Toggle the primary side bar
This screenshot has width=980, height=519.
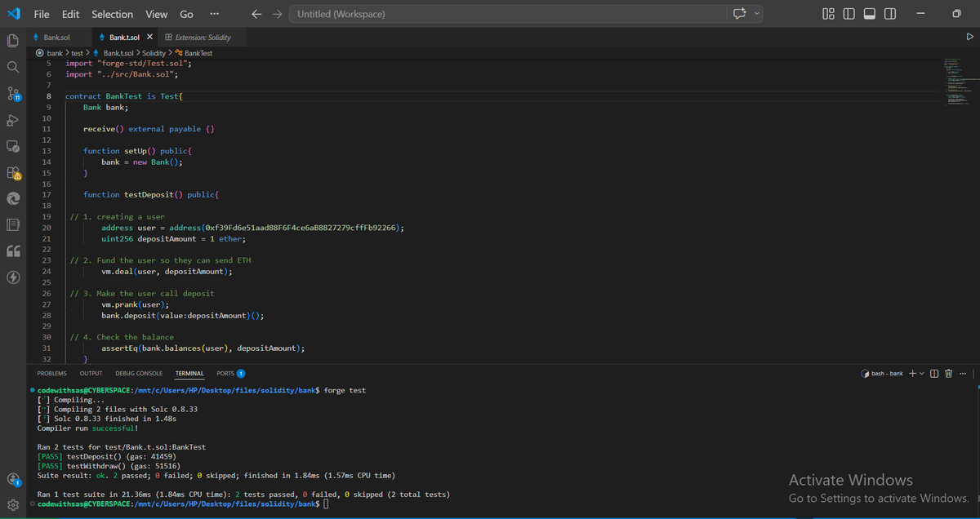[x=849, y=14]
